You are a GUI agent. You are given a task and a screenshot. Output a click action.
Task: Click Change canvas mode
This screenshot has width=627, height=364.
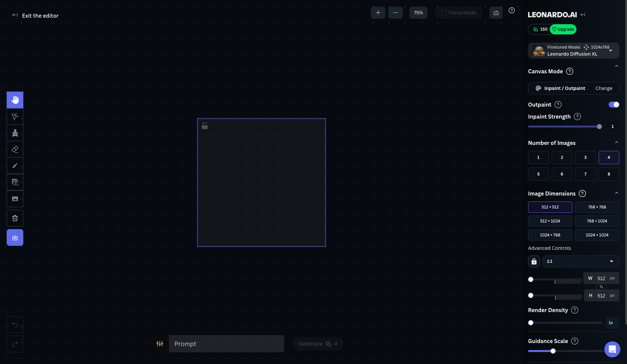point(604,88)
